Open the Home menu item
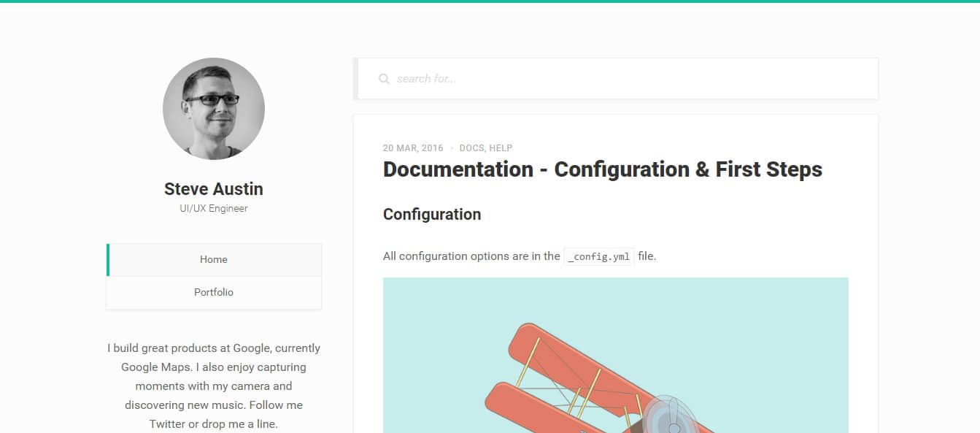This screenshot has width=980, height=433. click(x=214, y=260)
